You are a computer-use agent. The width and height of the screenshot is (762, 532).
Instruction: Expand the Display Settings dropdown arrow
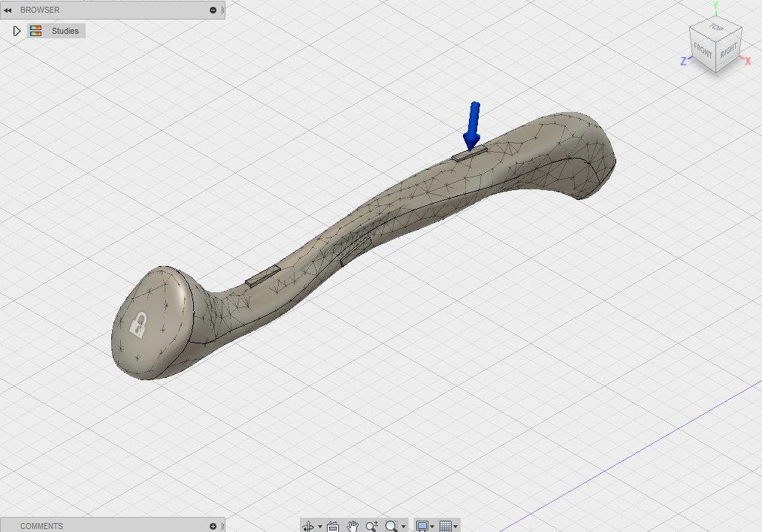coord(432,527)
